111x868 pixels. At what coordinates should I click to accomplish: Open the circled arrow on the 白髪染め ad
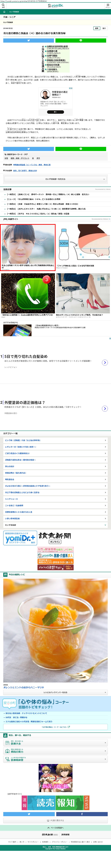point(105,363)
